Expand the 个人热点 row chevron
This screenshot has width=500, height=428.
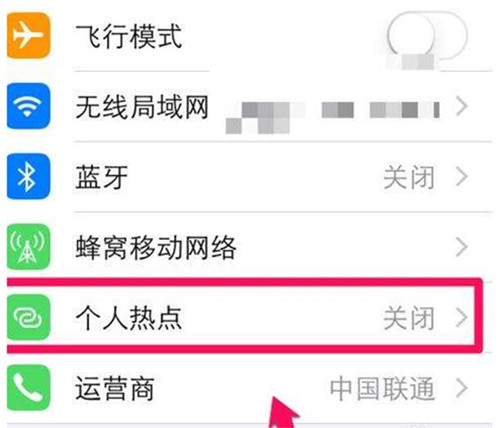click(x=462, y=318)
